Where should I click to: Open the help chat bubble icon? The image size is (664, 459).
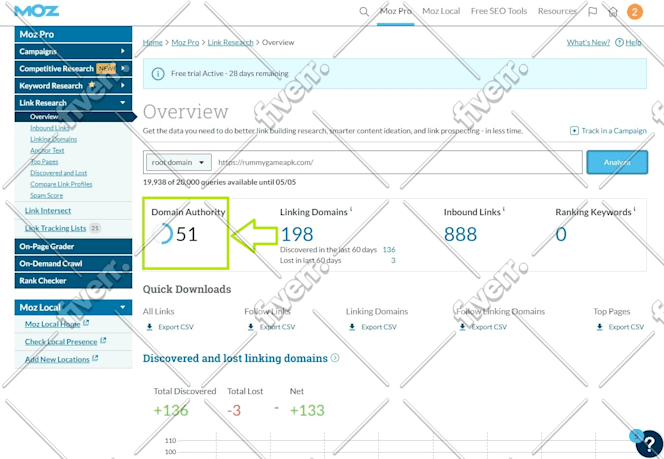click(649, 443)
